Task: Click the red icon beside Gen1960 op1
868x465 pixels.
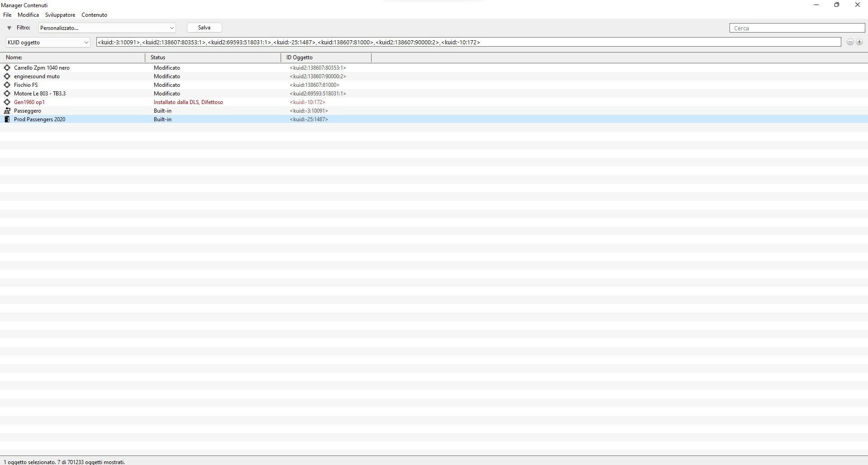Action: point(7,102)
